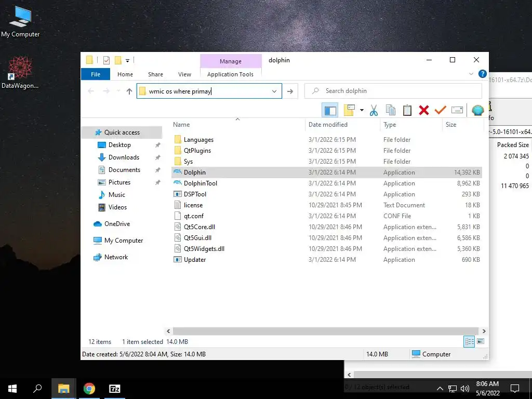532x399 pixels.
Task: Open the Dolphin application icon
Action: 178,172
